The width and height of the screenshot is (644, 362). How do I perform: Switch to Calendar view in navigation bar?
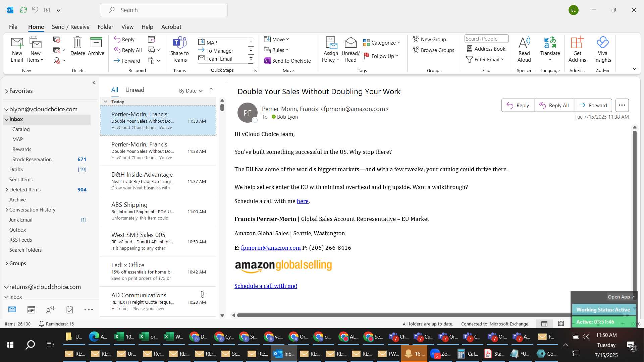[x=31, y=309]
